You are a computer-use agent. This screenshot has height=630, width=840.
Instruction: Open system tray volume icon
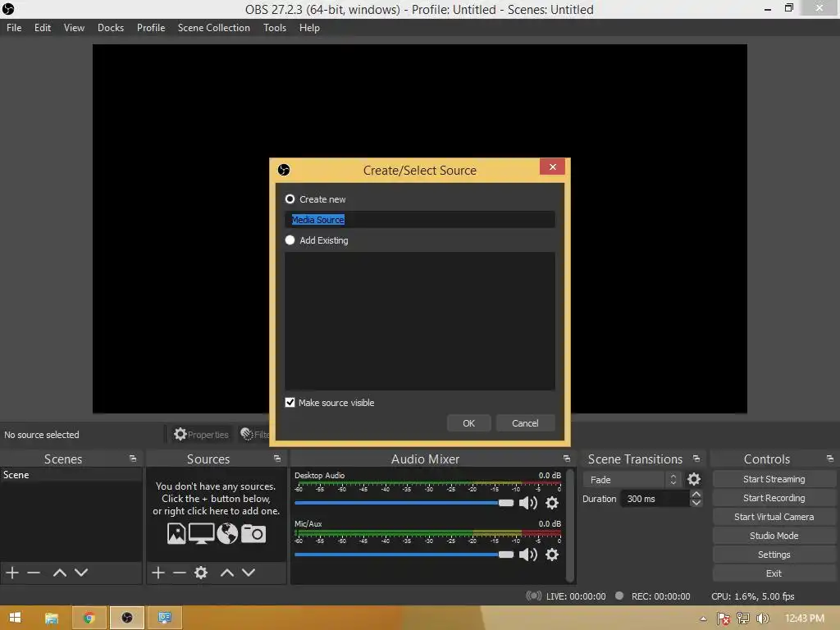pos(762,619)
